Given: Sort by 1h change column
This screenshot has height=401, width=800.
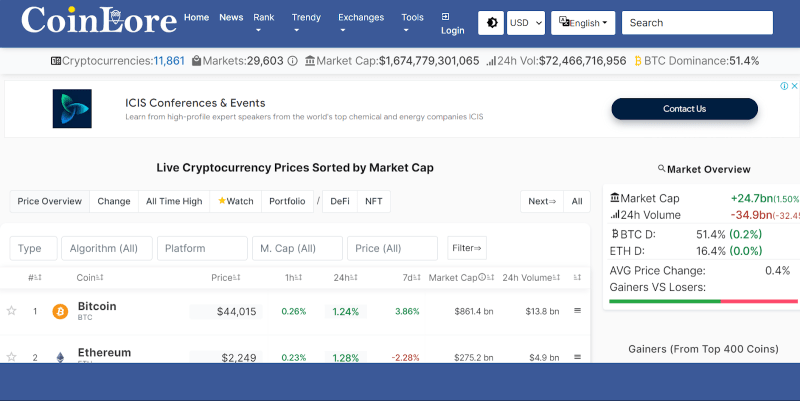Looking at the screenshot, I should (x=293, y=278).
